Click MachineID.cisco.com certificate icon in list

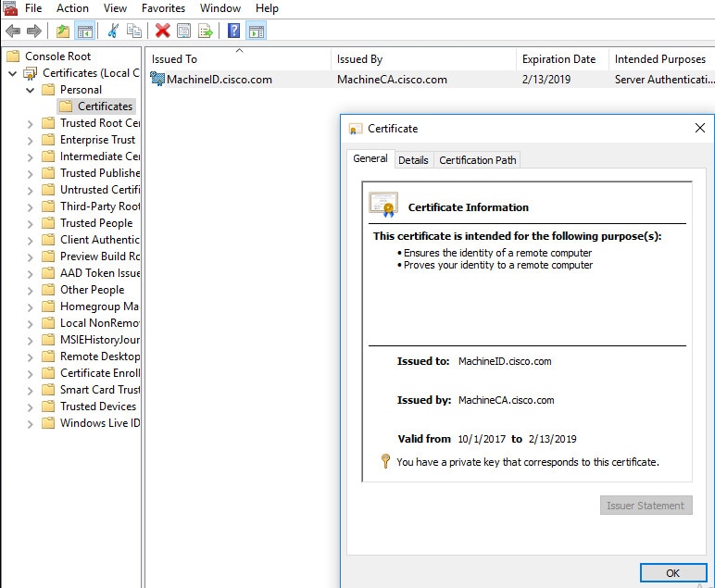157,79
